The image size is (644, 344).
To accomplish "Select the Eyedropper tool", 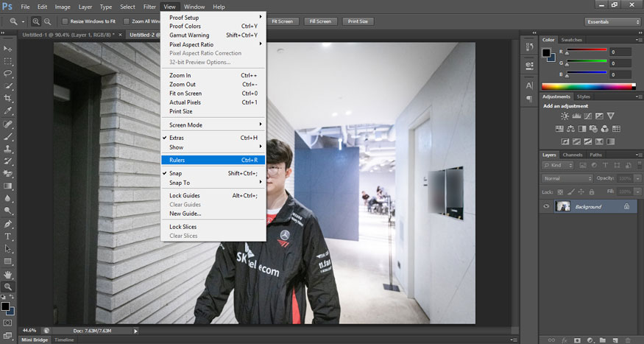I will point(8,110).
